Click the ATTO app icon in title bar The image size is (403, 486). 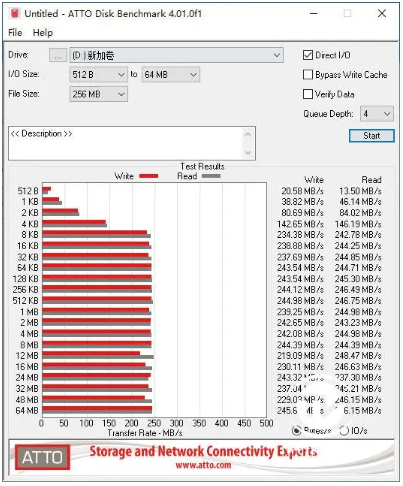point(15,14)
